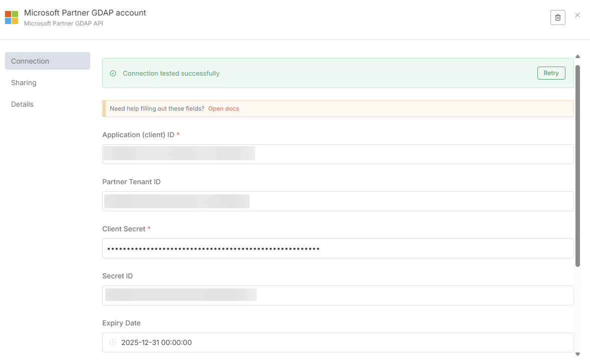
Task: Click the 'Connection tested successfully' message
Action: (x=171, y=73)
